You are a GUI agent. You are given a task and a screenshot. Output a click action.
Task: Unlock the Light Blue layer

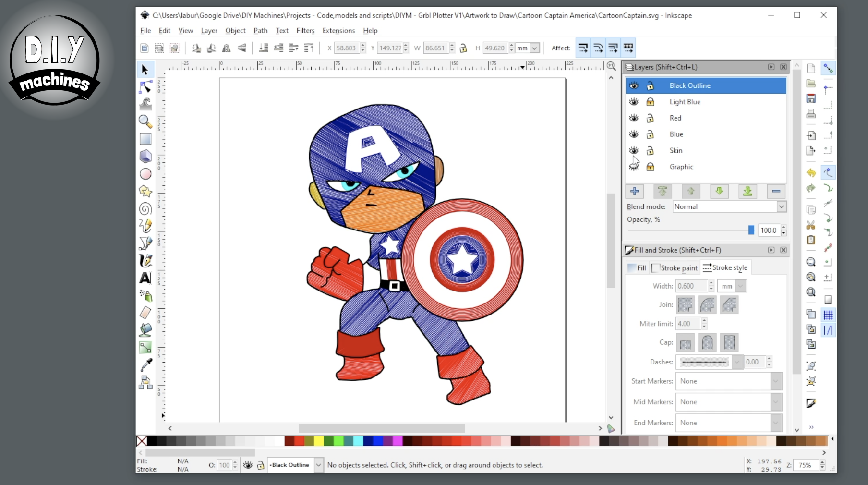[650, 102]
